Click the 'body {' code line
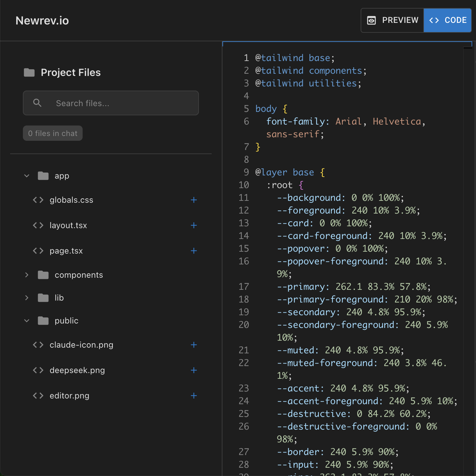Screen dimensions: 476x476 pyautogui.click(x=271, y=109)
